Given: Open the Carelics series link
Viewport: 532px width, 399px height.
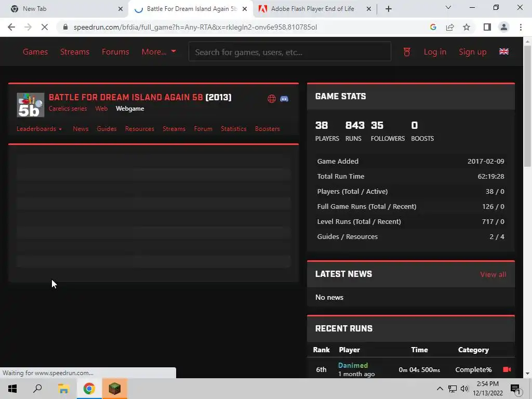Looking at the screenshot, I should point(68,109).
